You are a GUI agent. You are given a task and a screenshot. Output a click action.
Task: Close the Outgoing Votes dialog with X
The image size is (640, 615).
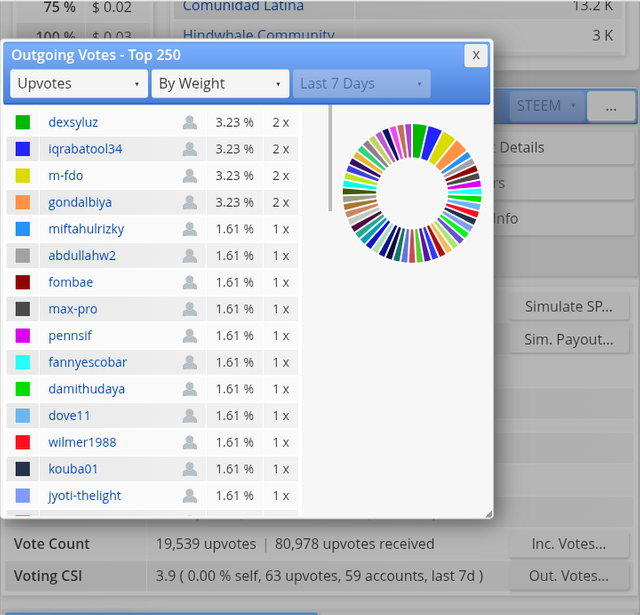(x=476, y=56)
